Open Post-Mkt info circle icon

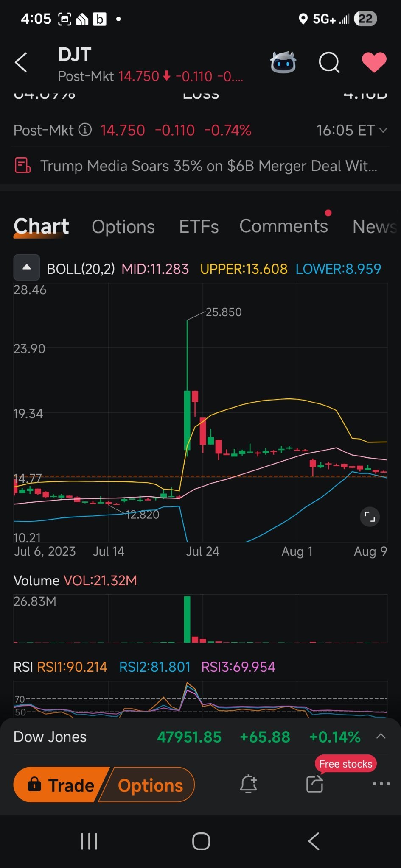[x=85, y=129]
